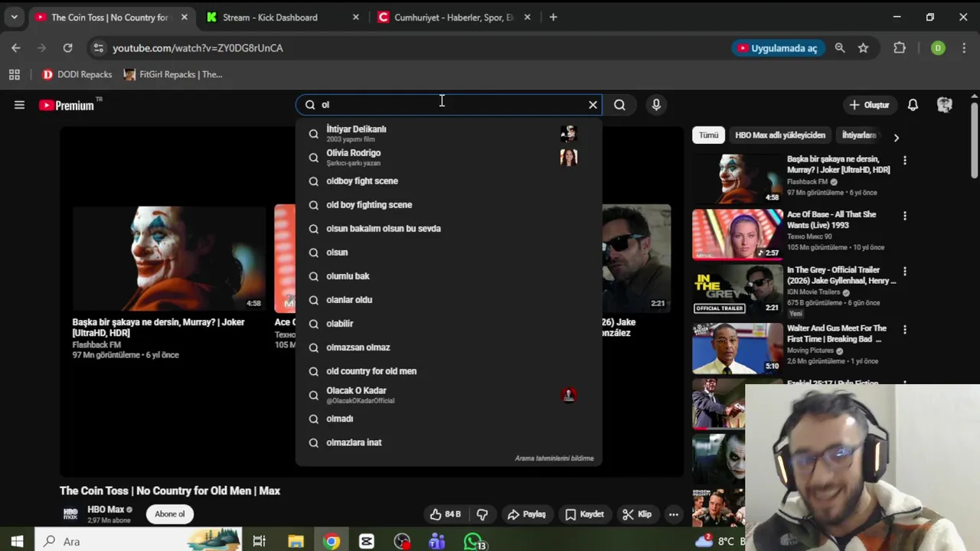980x551 pixels.
Task: Open File Explorer from taskbar
Action: pos(296,541)
